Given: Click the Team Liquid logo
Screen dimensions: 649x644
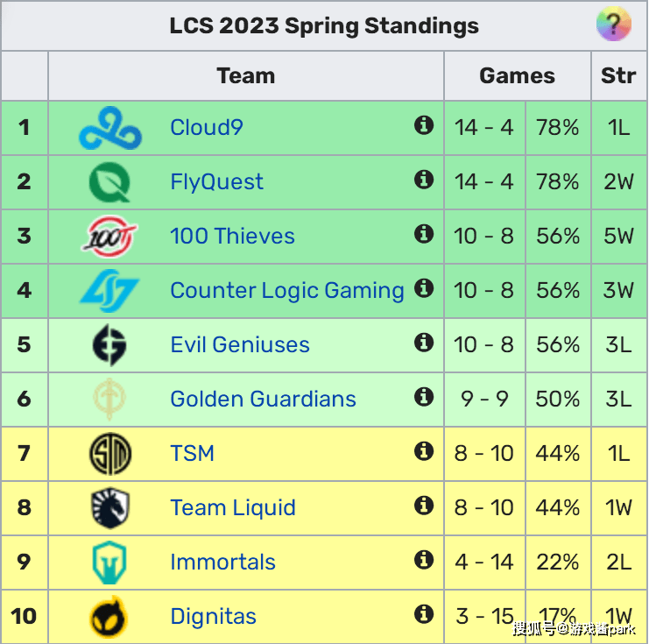Looking at the screenshot, I should [110, 508].
